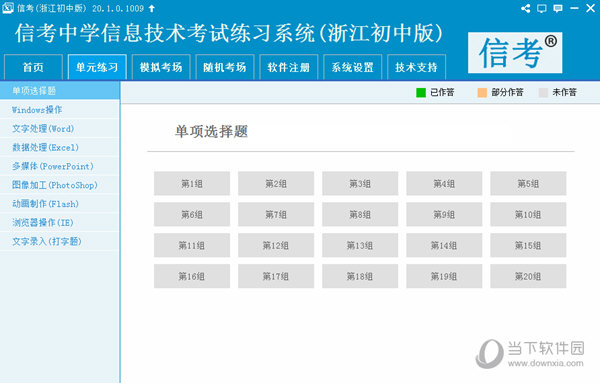Click the screen display icon in title bar
The width and height of the screenshot is (600, 383).
tap(541, 8)
